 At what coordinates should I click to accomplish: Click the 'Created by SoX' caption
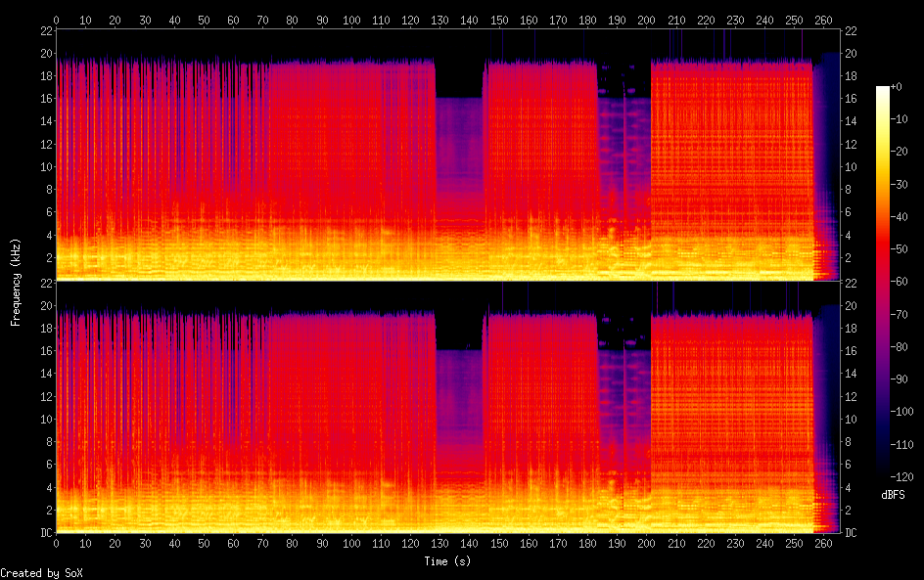pos(41,573)
